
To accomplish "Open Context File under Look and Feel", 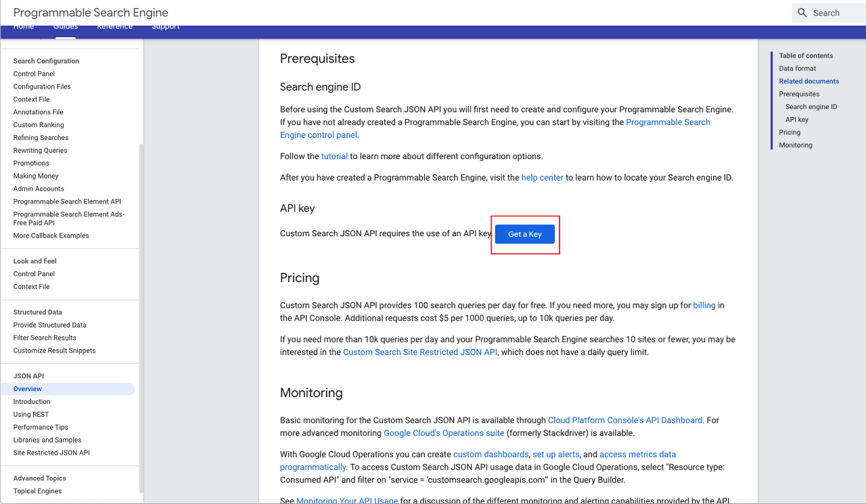I will (31, 287).
